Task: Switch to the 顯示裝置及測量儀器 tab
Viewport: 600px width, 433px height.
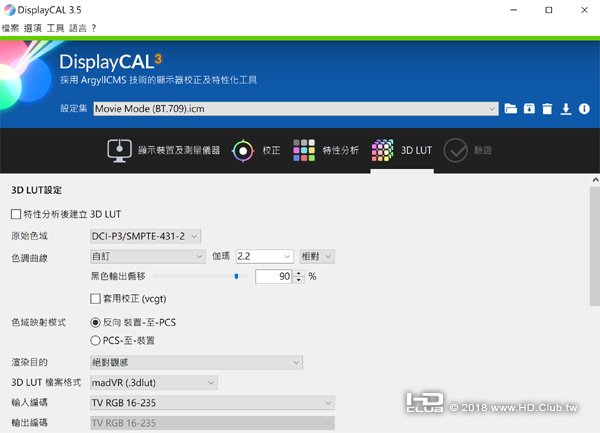Action: click(x=164, y=151)
